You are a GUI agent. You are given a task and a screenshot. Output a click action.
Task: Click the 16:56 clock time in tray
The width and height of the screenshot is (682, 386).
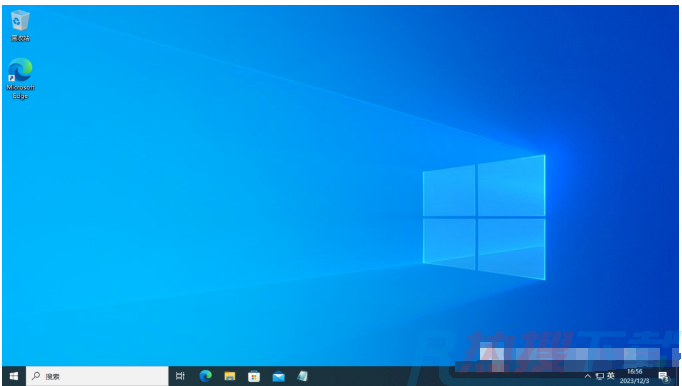[635, 372]
